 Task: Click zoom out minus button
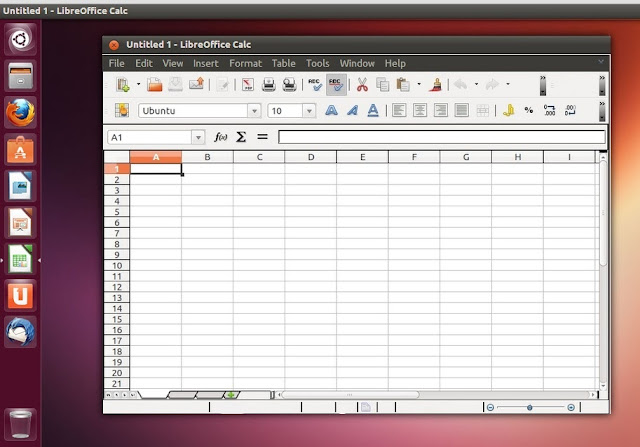pos(491,407)
